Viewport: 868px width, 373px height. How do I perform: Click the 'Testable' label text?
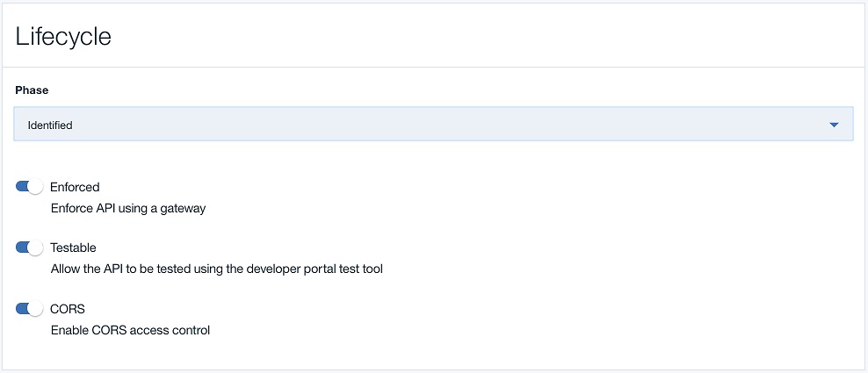tap(73, 247)
